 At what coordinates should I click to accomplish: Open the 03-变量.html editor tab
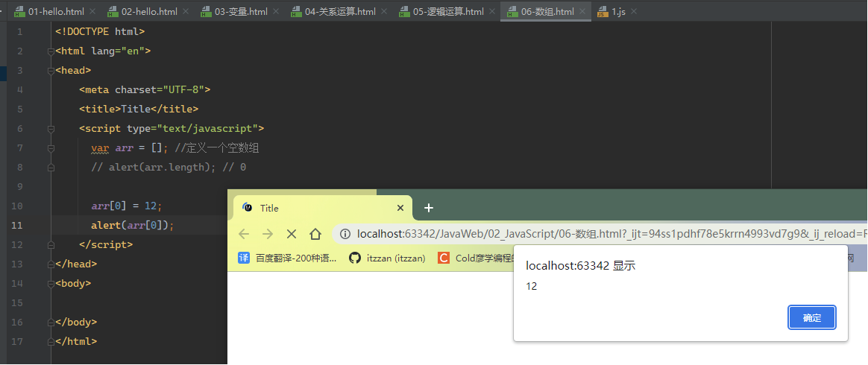click(240, 11)
